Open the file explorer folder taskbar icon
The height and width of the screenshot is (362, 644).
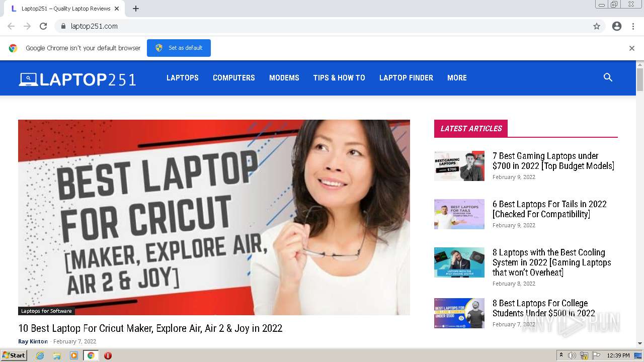pos(57,355)
